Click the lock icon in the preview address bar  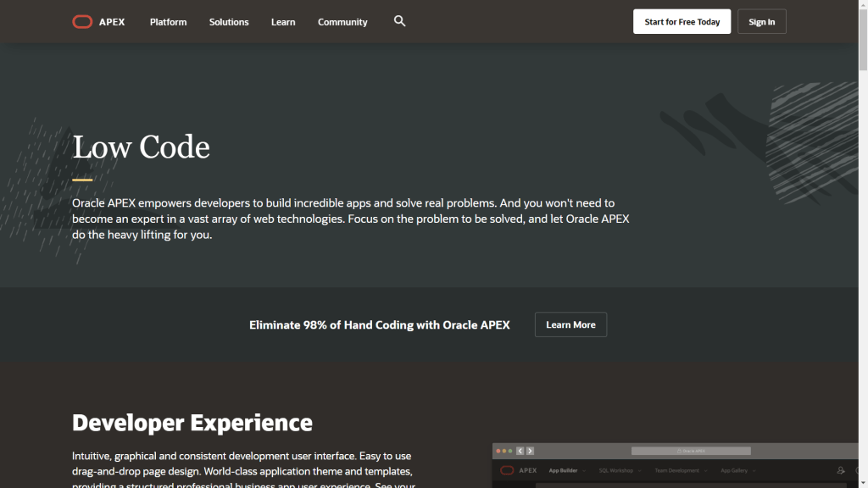coord(678,452)
